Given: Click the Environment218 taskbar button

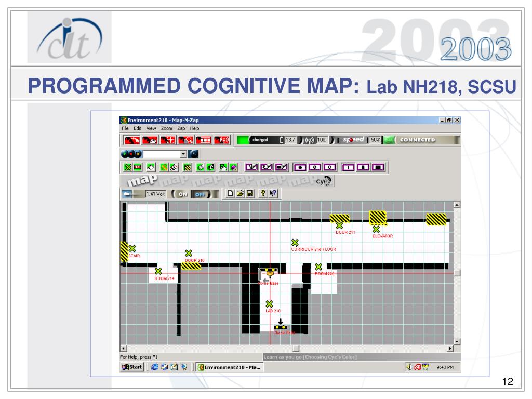Looking at the screenshot, I should [x=230, y=367].
